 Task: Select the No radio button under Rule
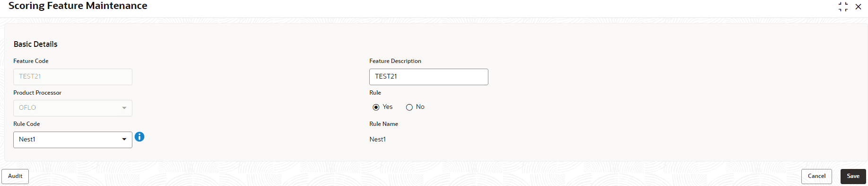(409, 107)
